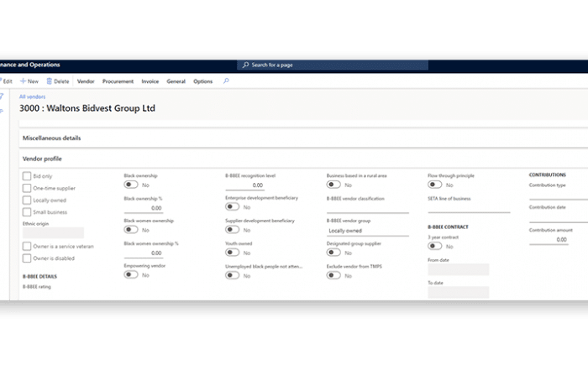
Task: Open the SETA line of business field
Action: point(468,208)
